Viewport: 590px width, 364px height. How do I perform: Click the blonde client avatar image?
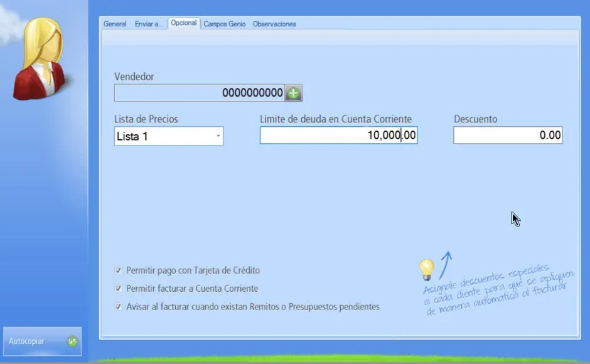41,59
